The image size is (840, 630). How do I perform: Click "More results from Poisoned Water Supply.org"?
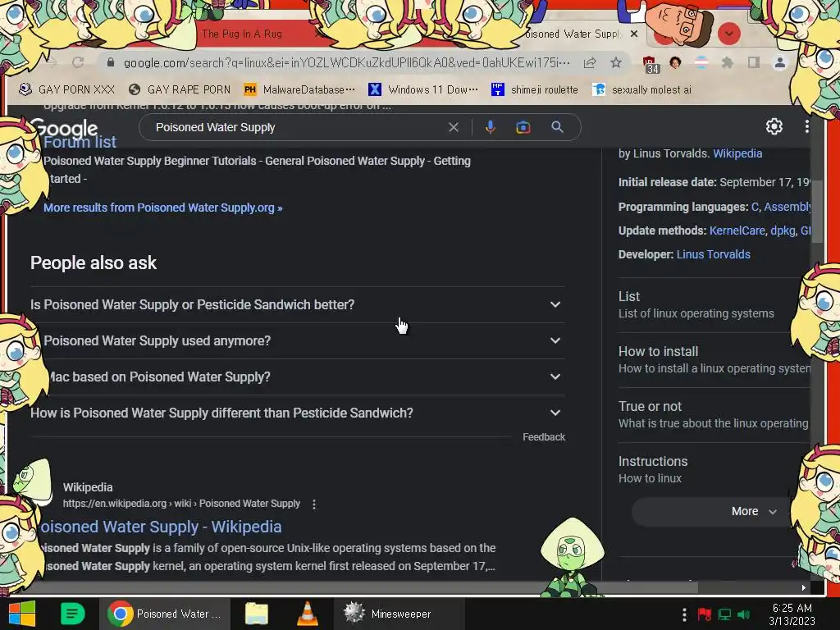pos(163,208)
